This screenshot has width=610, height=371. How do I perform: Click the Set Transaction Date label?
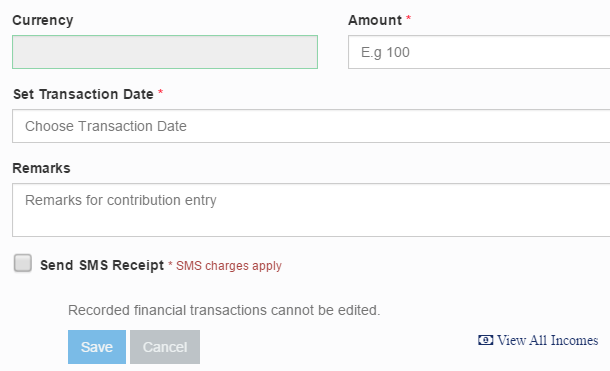click(x=83, y=94)
